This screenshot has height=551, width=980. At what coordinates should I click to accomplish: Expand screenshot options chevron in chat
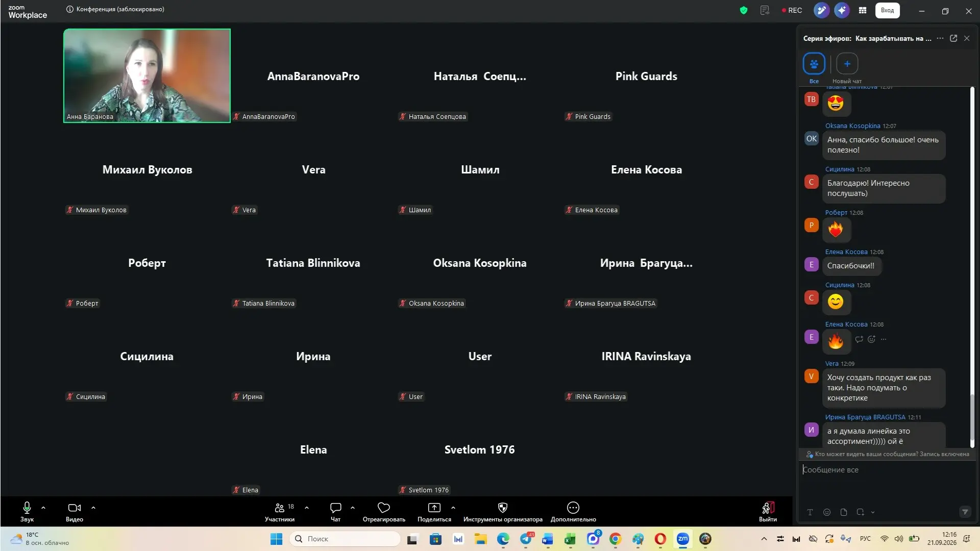click(x=873, y=512)
